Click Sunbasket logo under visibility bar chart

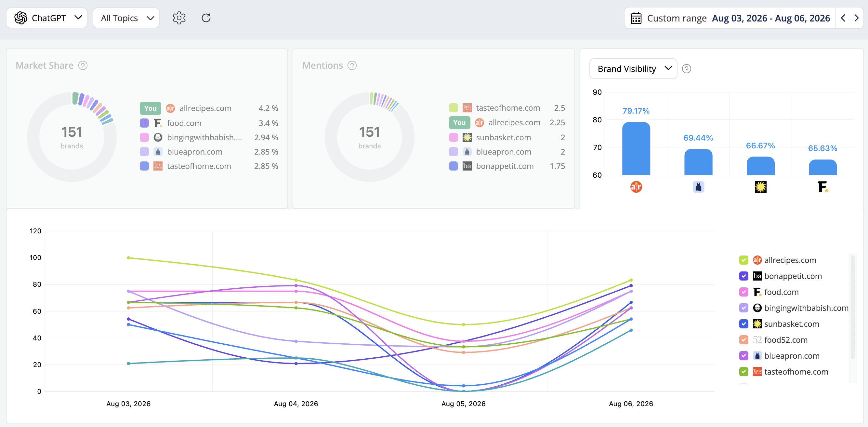760,186
